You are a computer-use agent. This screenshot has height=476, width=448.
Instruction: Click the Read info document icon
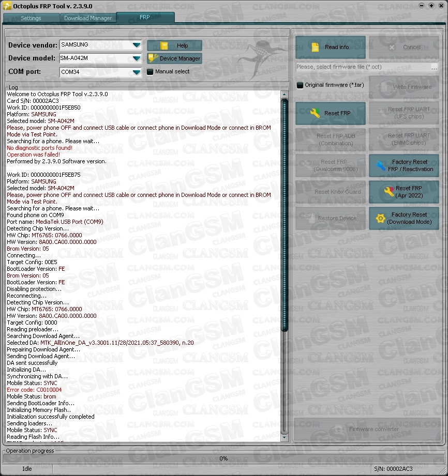pyautogui.click(x=315, y=48)
